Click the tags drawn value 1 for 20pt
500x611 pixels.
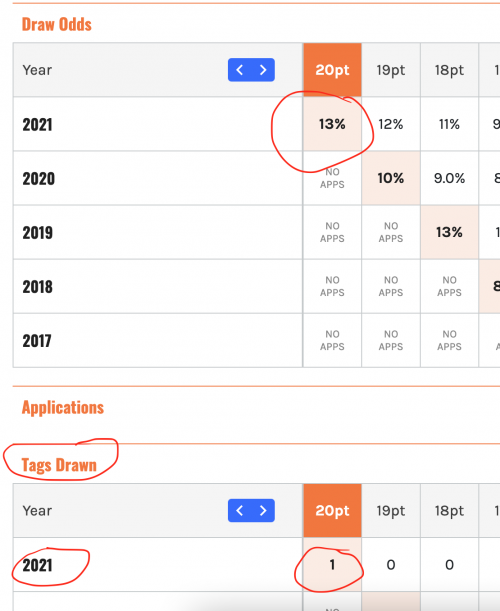pyautogui.click(x=332, y=565)
